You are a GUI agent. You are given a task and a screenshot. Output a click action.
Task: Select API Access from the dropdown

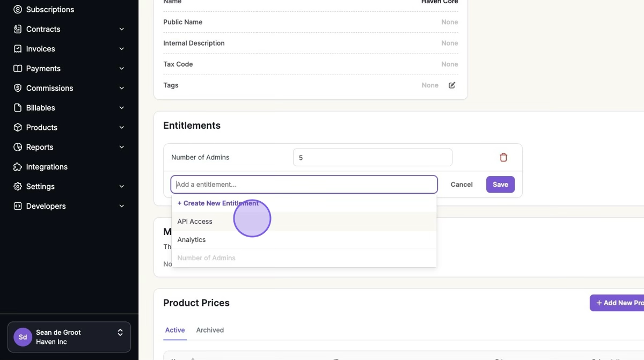click(x=195, y=222)
